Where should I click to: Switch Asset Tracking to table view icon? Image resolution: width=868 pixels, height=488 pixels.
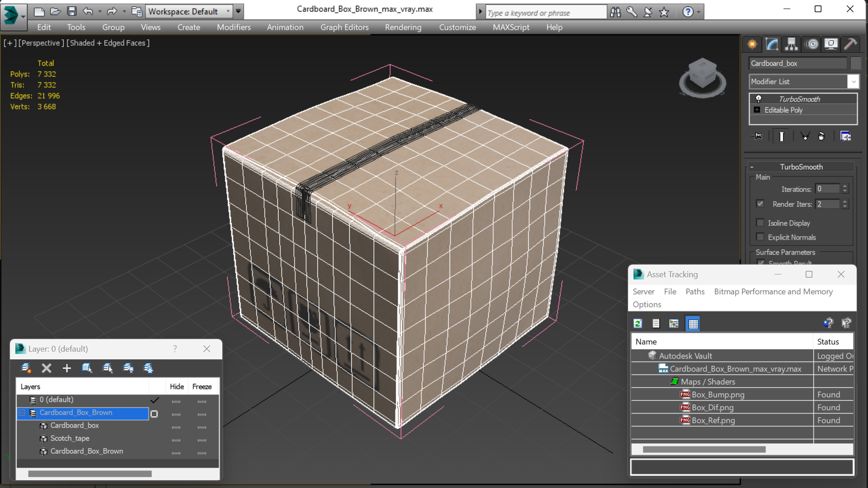coord(693,324)
